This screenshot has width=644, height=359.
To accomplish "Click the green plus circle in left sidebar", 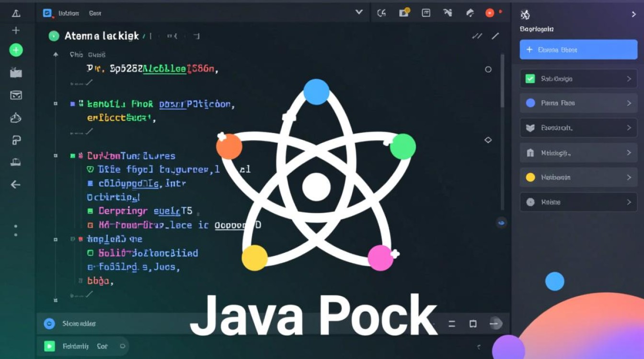I will coord(16,50).
